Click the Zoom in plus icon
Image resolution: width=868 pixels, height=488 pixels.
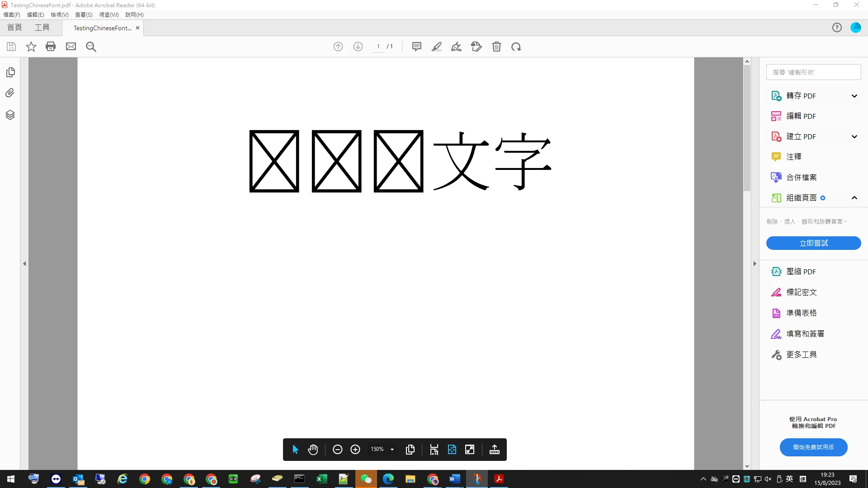click(355, 449)
